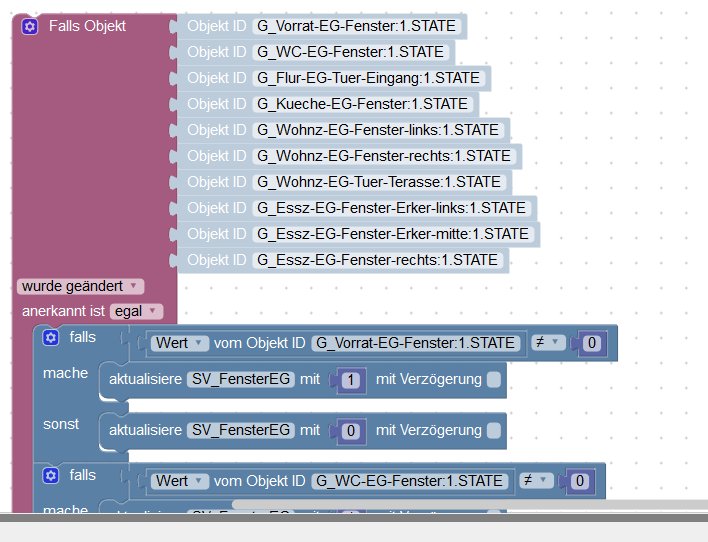The height and width of the screenshot is (542, 708).
Task: Open the anerkannt ist egal dropdown
Action: [136, 311]
